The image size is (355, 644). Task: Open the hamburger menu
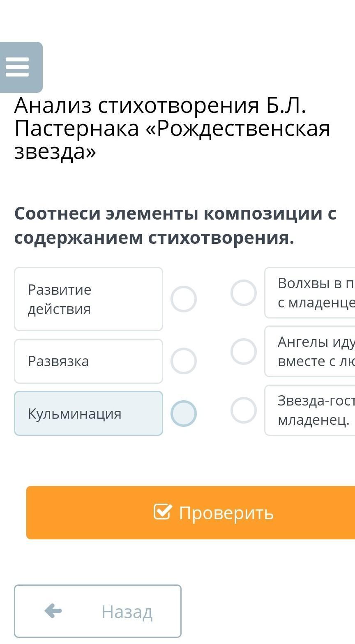click(18, 67)
